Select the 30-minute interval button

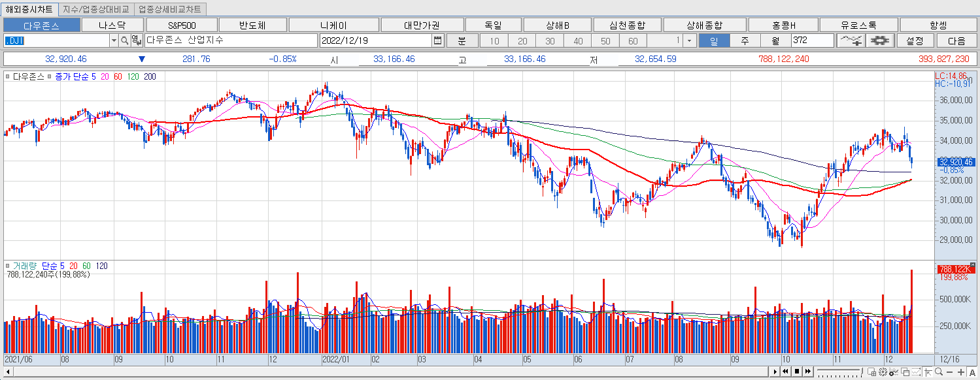pos(550,40)
